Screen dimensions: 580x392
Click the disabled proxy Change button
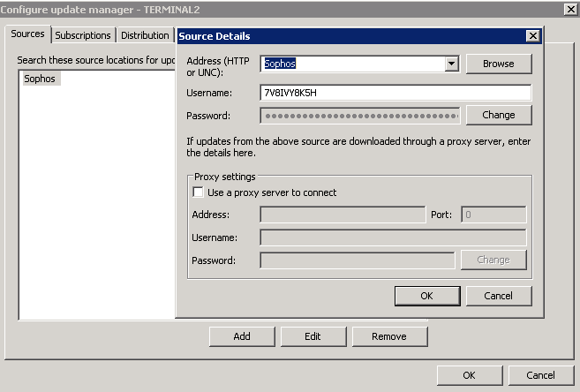click(493, 260)
